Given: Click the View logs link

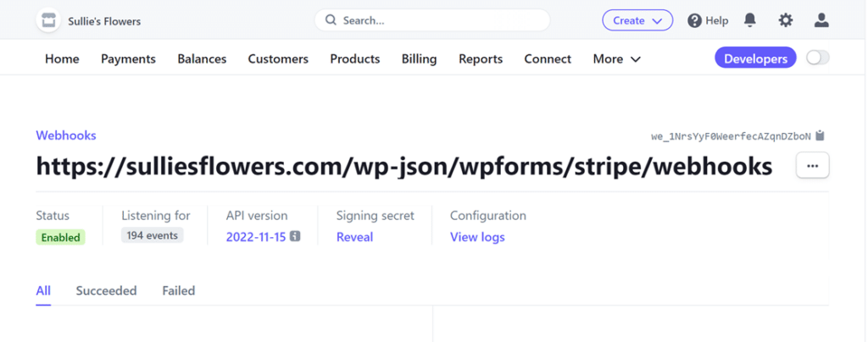Looking at the screenshot, I should pyautogui.click(x=477, y=237).
